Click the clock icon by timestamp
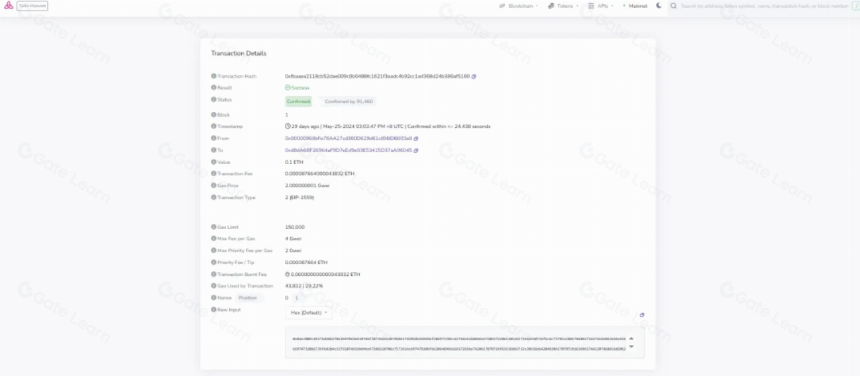 [287, 127]
